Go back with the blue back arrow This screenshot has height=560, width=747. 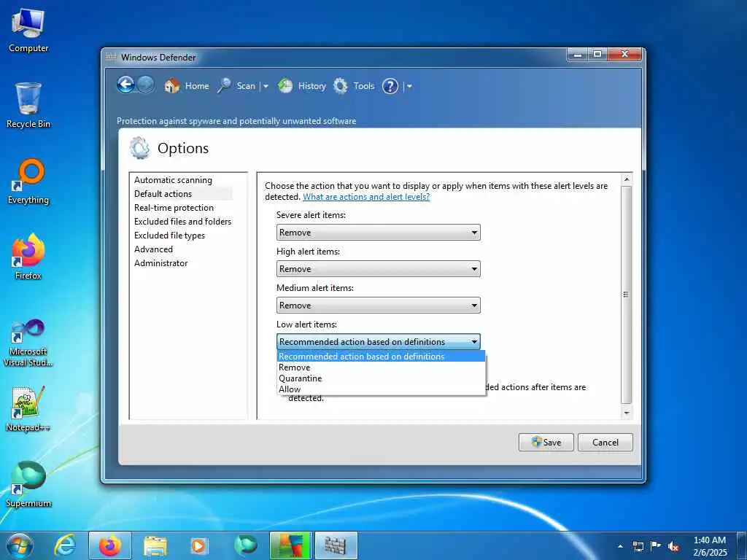125,85
